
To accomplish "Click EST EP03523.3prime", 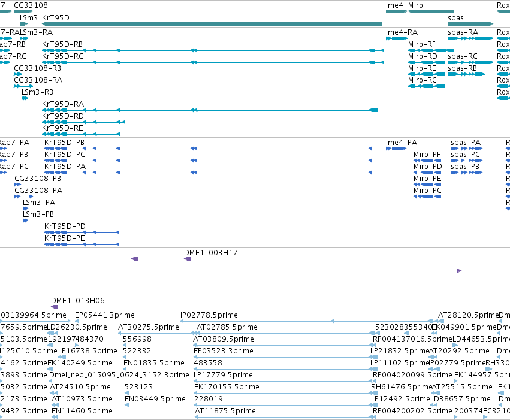I will coord(223,351).
